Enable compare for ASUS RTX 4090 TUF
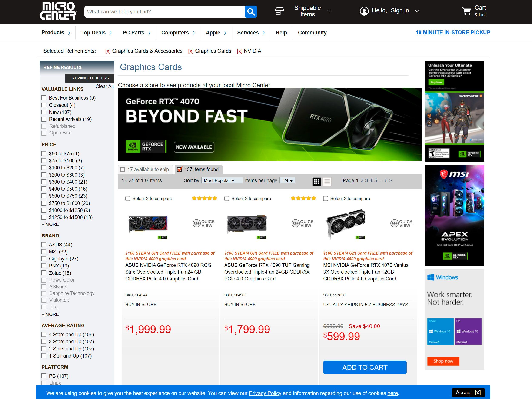 227,199
